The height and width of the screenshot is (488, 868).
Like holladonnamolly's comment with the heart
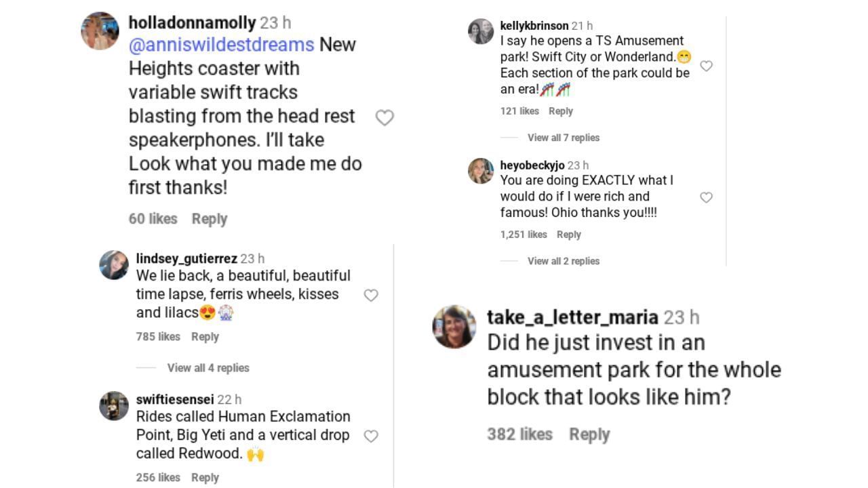pos(384,118)
